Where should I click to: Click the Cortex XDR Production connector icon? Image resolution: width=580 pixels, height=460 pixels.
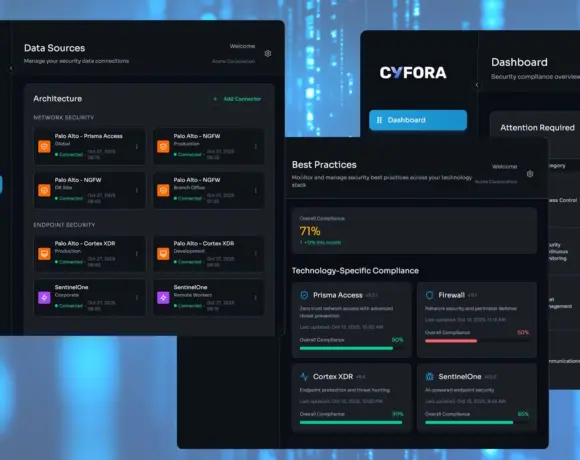pyautogui.click(x=44, y=254)
